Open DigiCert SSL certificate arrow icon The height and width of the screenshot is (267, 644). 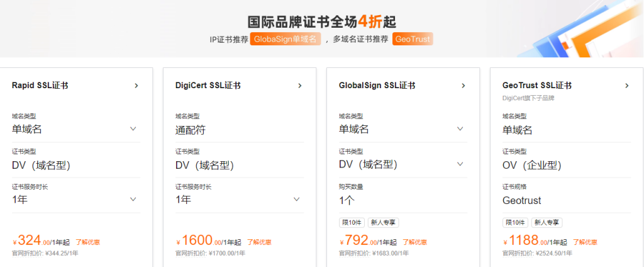299,86
